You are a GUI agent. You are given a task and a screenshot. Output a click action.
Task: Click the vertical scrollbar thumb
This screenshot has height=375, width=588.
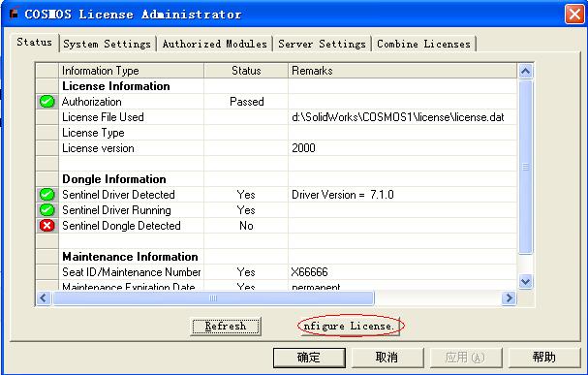click(525, 167)
